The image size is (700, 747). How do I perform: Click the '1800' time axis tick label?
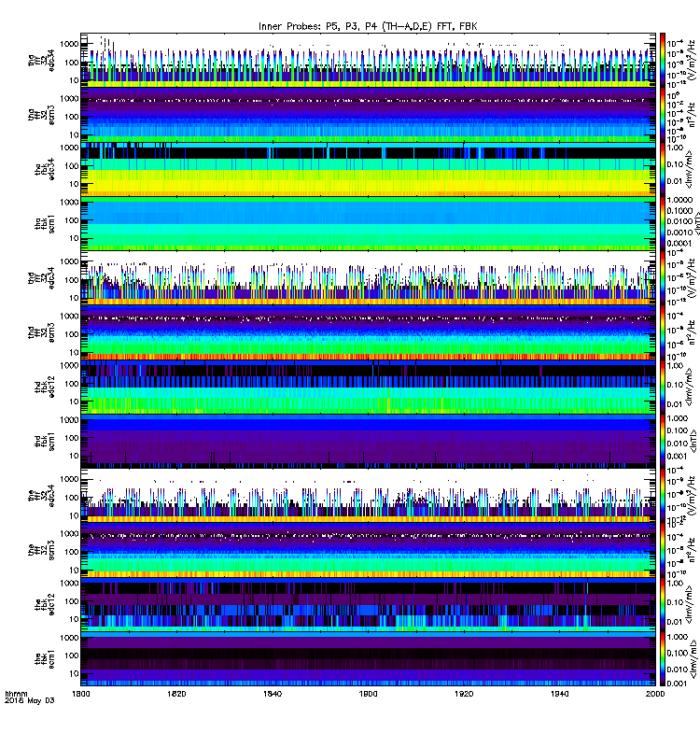(80, 694)
